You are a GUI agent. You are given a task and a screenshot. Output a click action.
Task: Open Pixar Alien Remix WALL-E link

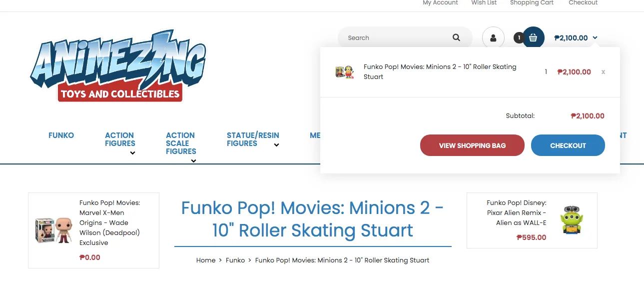(x=517, y=213)
